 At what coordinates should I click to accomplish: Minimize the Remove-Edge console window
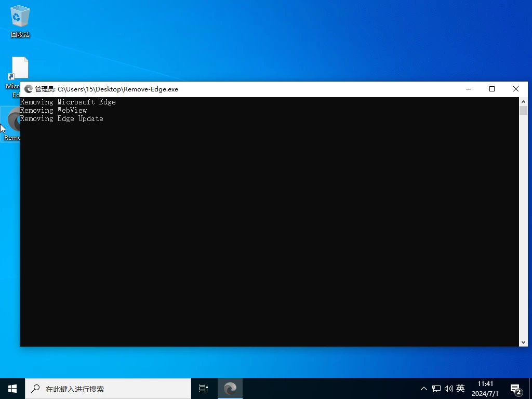469,89
